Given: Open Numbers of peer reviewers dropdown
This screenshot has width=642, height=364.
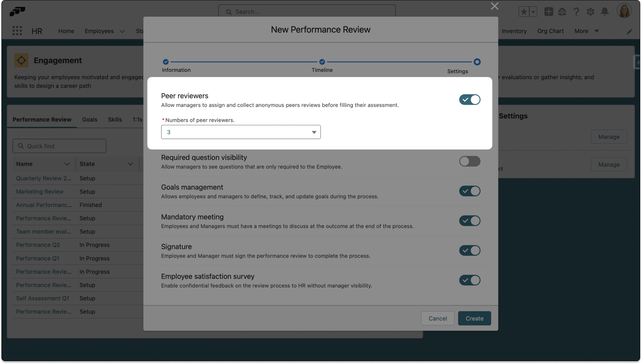Looking at the screenshot, I should pos(240,132).
